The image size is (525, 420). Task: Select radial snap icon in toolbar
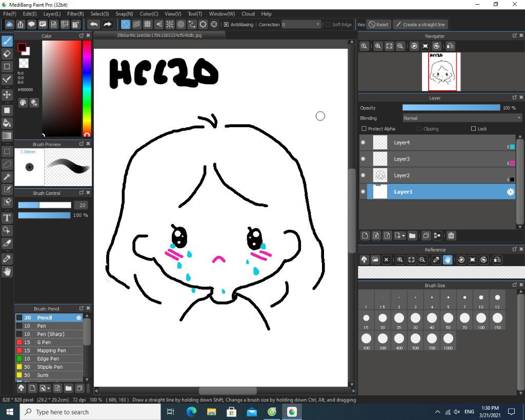point(170,25)
